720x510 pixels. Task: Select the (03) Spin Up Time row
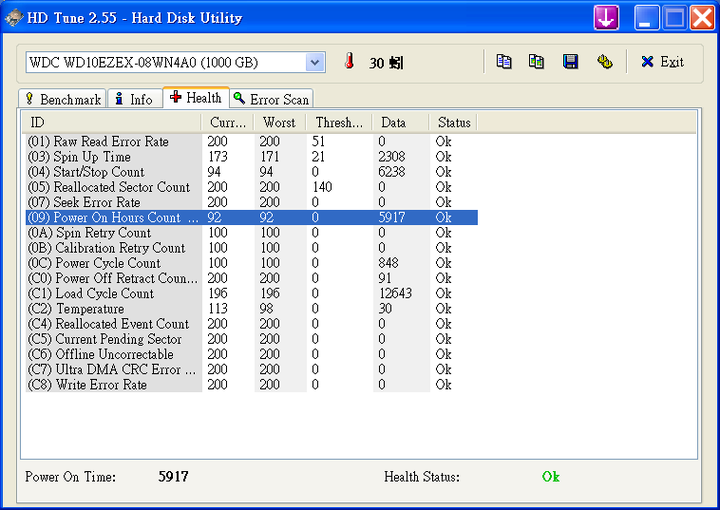(252, 157)
